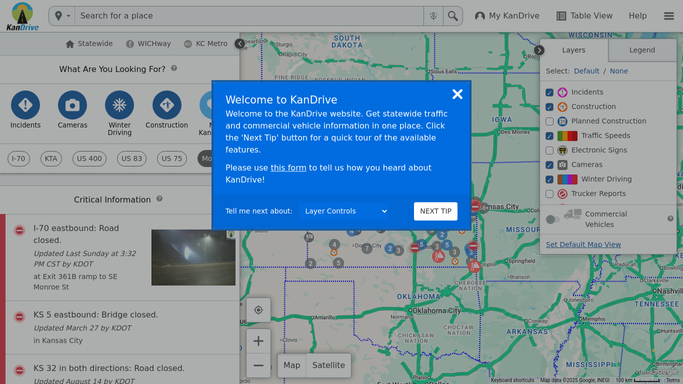Filter by KTA route chip

coord(51,158)
